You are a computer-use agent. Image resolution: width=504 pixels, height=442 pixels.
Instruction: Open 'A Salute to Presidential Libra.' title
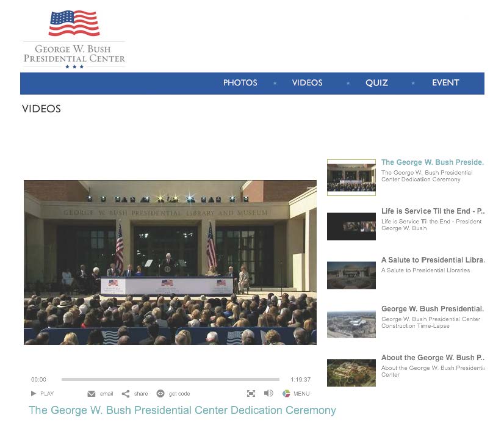click(x=433, y=260)
